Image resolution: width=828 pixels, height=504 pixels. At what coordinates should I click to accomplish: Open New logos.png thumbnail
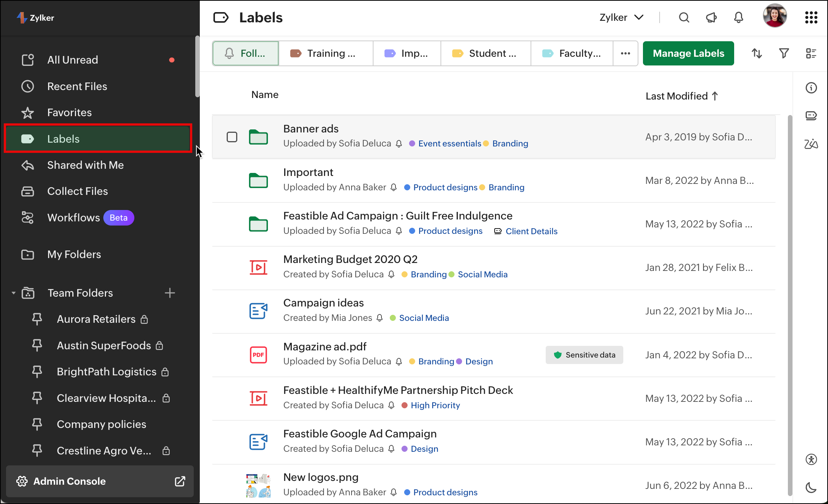[x=258, y=485]
